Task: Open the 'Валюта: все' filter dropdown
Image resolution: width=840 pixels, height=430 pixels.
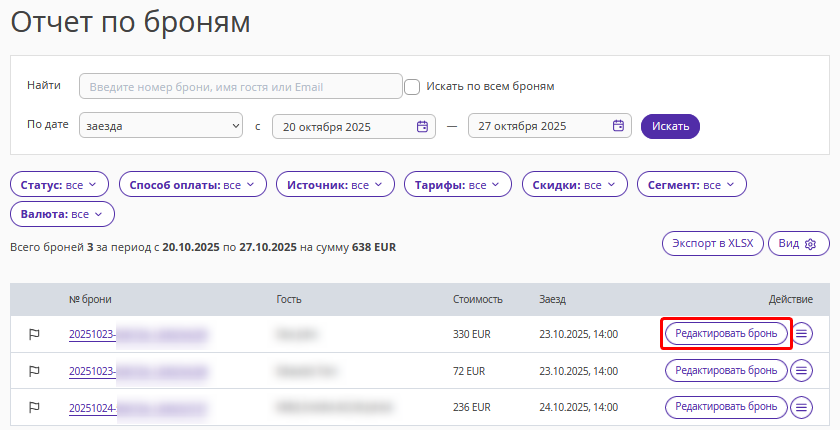Action: pyautogui.click(x=62, y=214)
